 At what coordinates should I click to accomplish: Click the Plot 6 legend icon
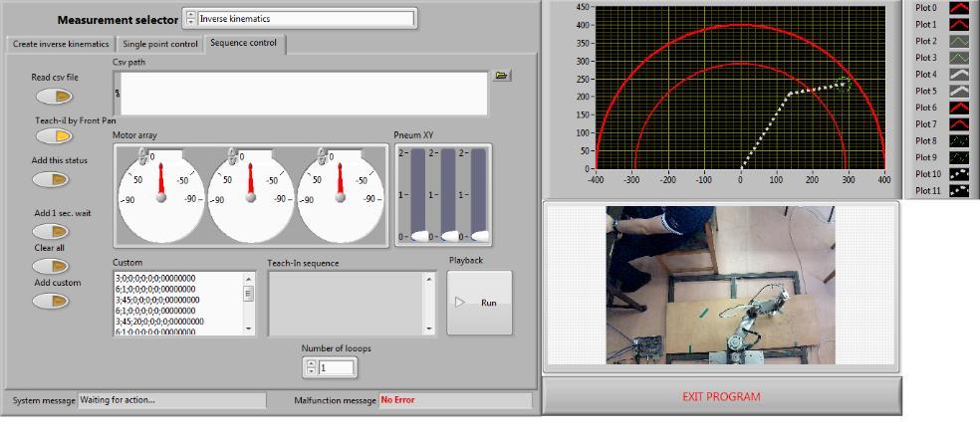click(959, 108)
